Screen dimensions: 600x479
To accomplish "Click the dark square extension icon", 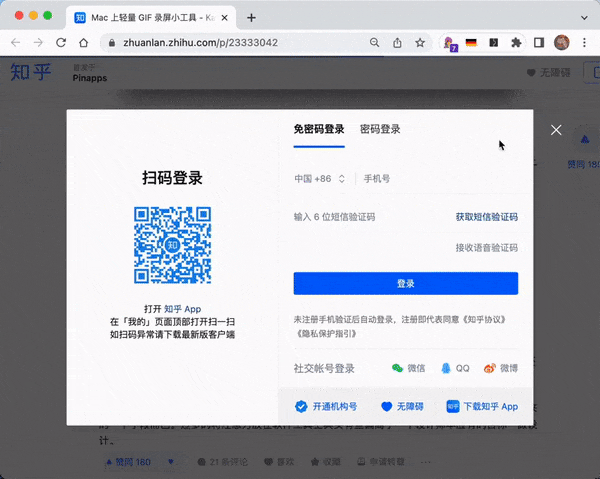I will coord(494,42).
